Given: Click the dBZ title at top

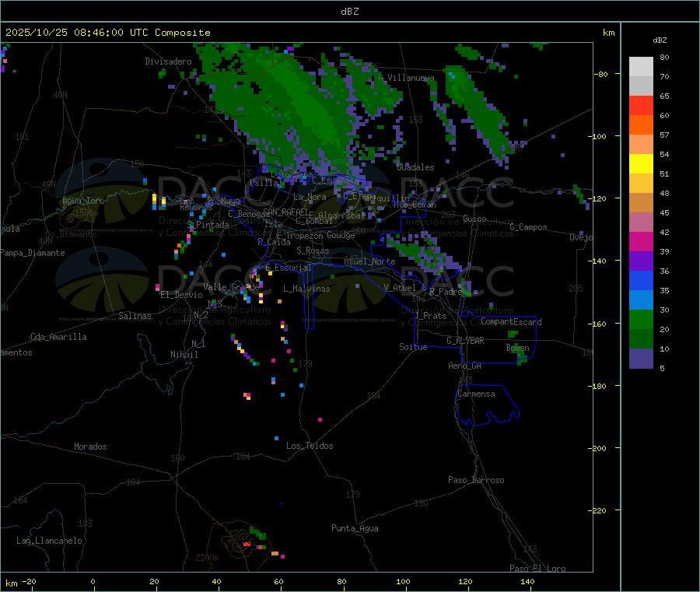Looking at the screenshot, I should pyautogui.click(x=349, y=12).
